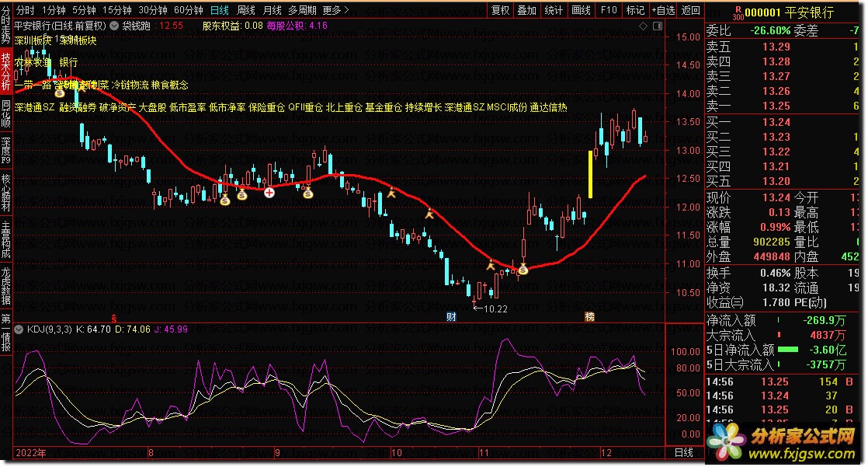Open 同花顺 side tab
Screen dimensions: 868x467
coord(6,113)
